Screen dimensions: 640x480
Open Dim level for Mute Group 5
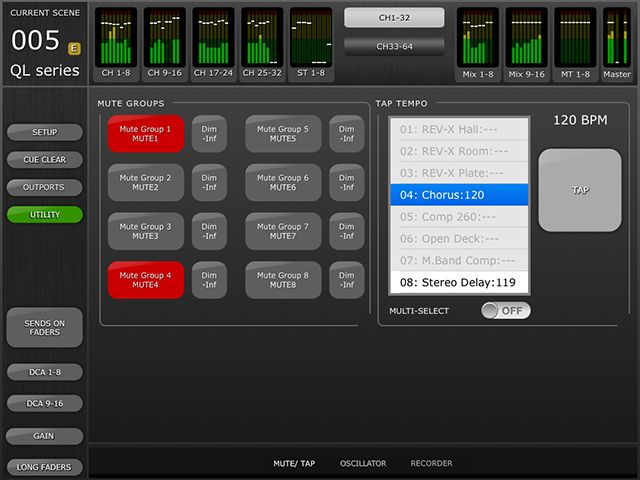tap(346, 134)
